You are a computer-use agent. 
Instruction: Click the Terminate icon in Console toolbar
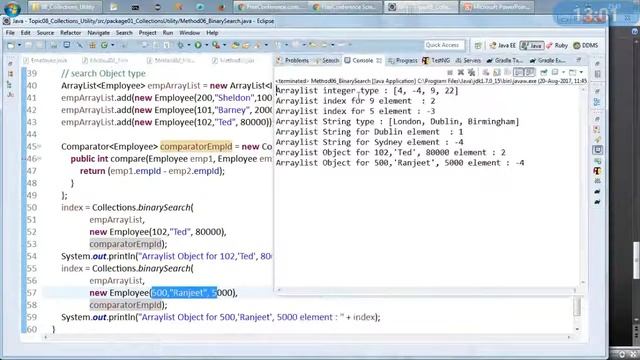tap(450, 72)
